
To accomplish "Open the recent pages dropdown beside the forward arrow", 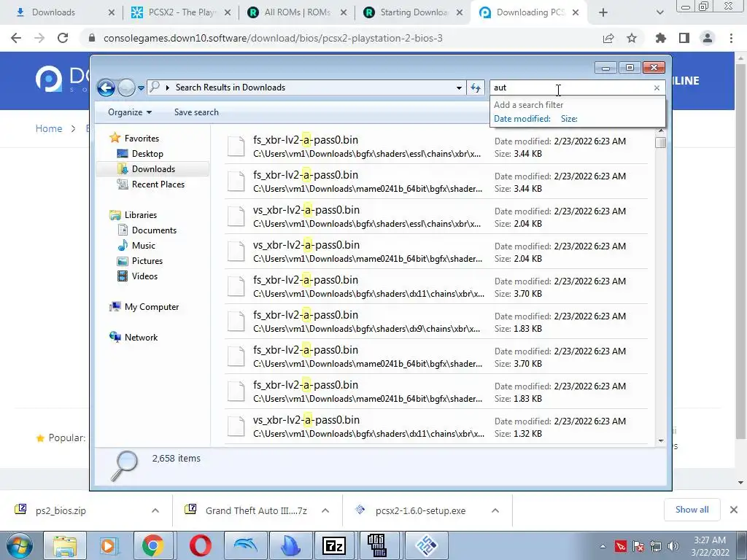I will (141, 88).
